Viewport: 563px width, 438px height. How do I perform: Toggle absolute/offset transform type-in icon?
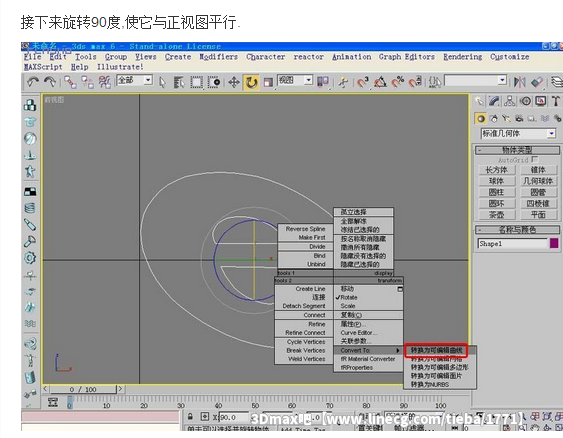coord(204,416)
